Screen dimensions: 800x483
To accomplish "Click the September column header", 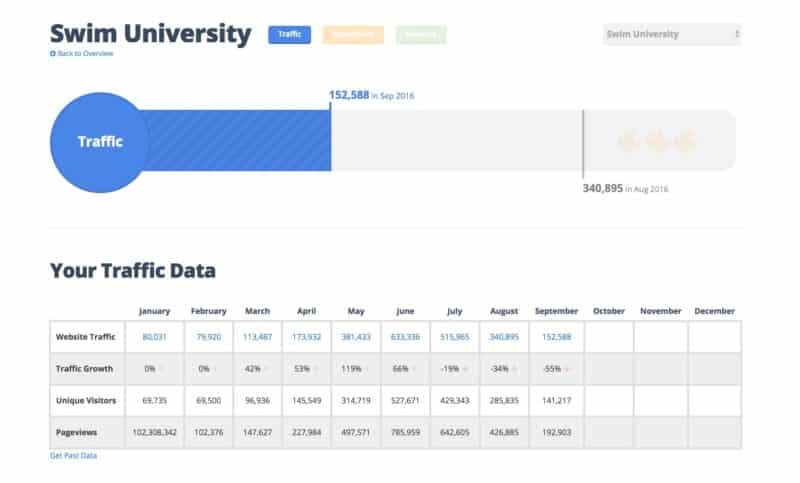I will [556, 311].
